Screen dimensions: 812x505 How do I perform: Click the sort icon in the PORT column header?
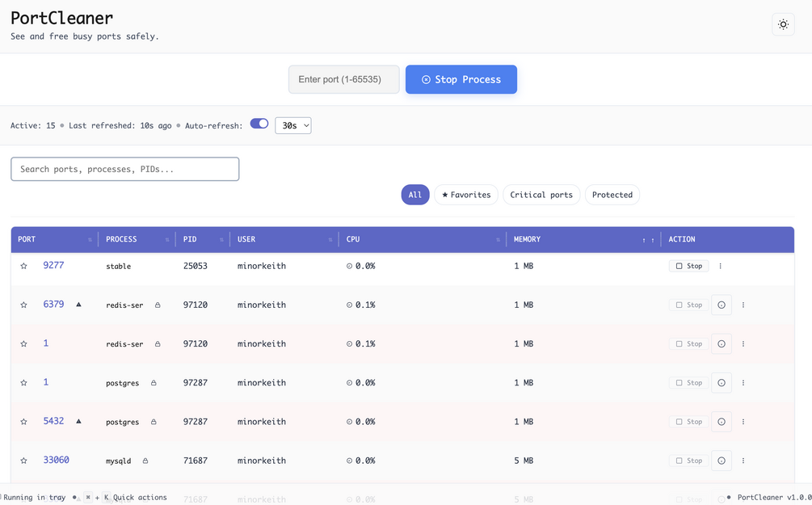coord(90,240)
